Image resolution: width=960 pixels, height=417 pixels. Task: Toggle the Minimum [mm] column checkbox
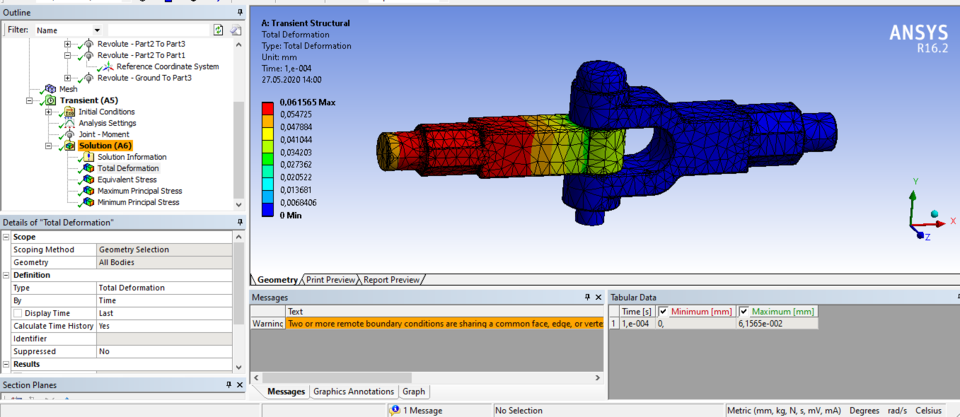(663, 311)
